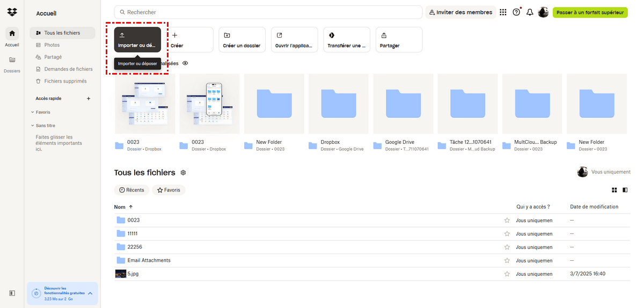Click Qui y a accès ? column header
The image size is (644, 308).
(x=533, y=207)
